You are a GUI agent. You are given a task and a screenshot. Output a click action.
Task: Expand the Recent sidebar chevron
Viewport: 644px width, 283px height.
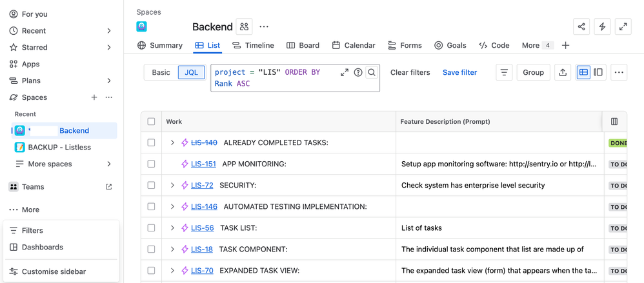109,31
